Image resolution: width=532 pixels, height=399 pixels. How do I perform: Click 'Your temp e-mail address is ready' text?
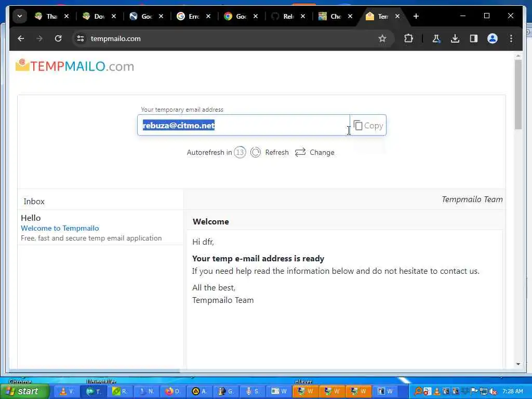tap(258, 259)
